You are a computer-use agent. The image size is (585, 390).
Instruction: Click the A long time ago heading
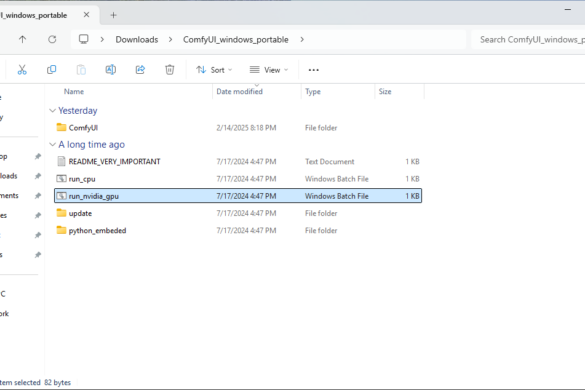click(x=91, y=144)
